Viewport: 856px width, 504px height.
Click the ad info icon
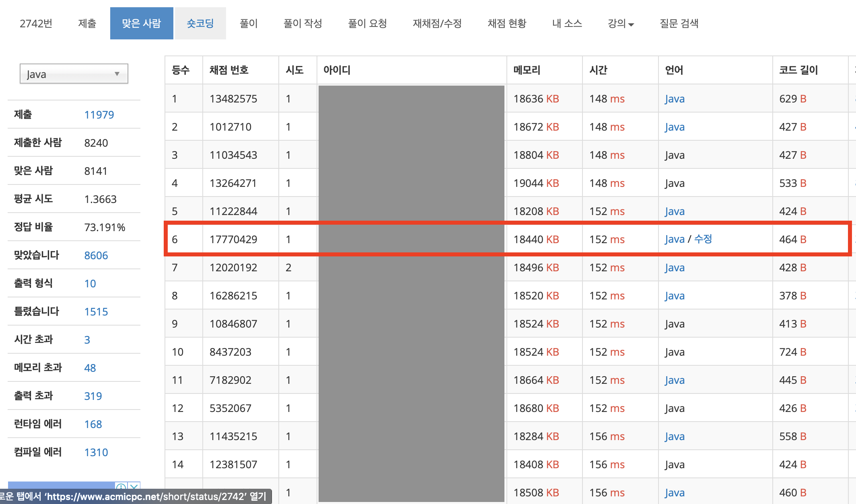121,487
